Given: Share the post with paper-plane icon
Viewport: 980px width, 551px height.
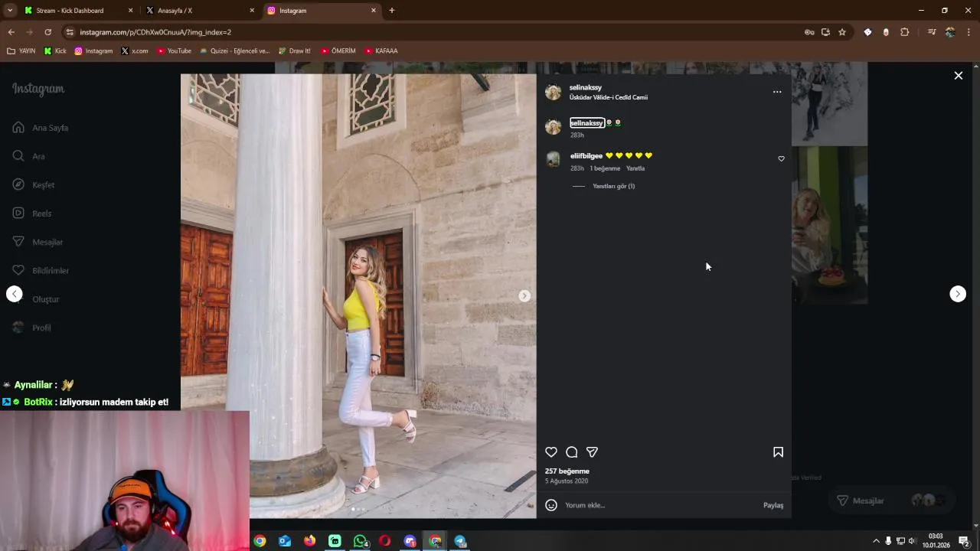Looking at the screenshot, I should pyautogui.click(x=592, y=452).
